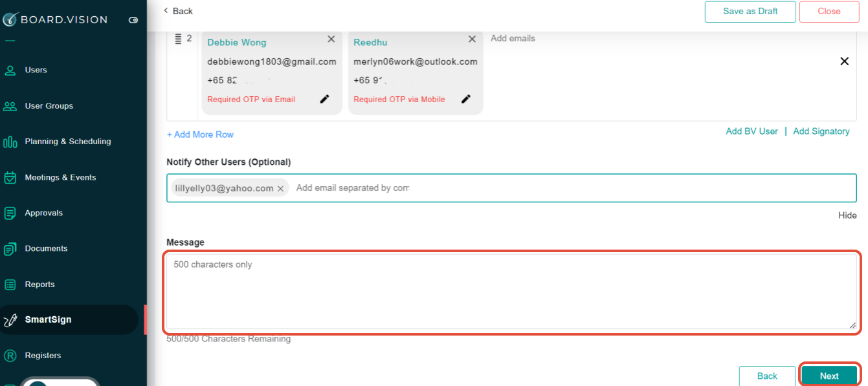The image size is (868, 386).
Task: Click Reedhu name text
Action: point(371,42)
